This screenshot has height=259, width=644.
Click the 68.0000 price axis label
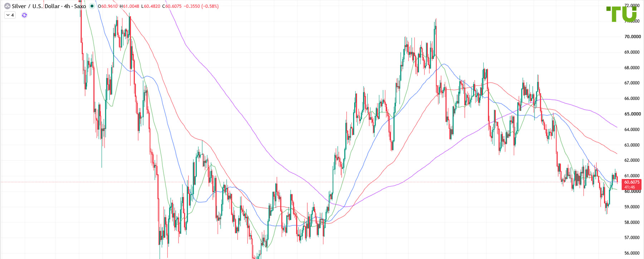(633, 68)
